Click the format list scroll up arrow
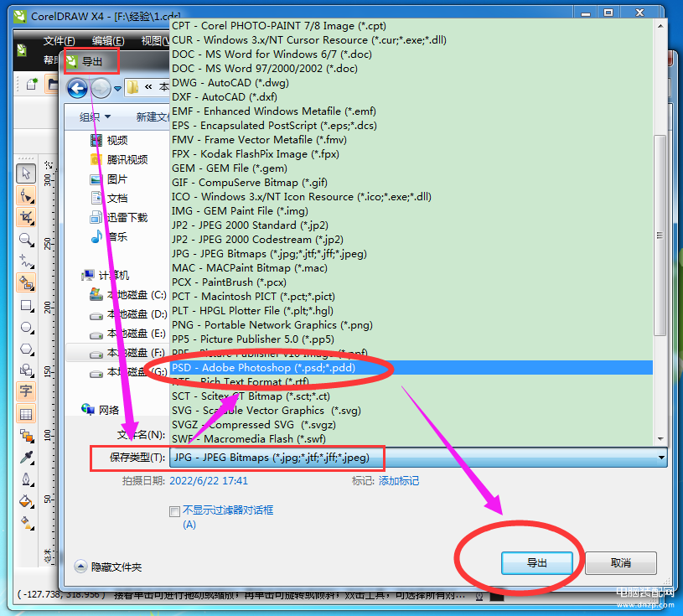 point(660,26)
